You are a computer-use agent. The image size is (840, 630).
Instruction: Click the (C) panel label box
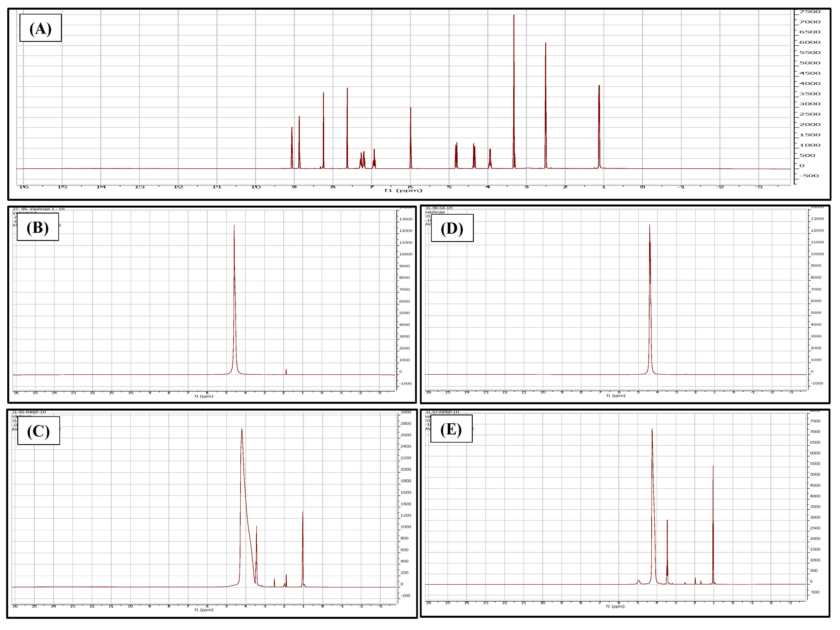coord(38,431)
